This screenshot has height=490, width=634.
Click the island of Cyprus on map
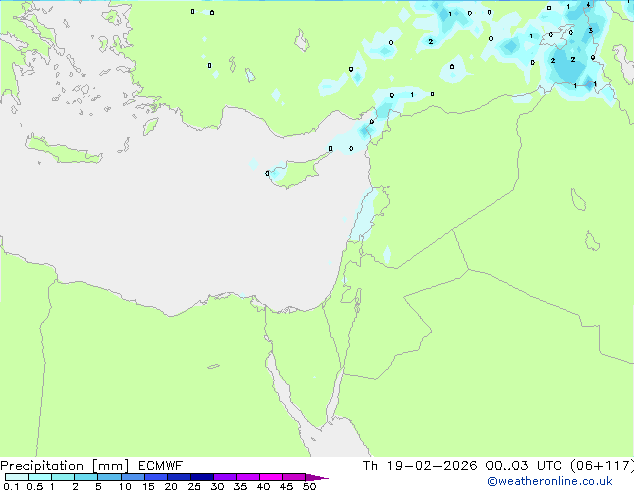(x=297, y=173)
